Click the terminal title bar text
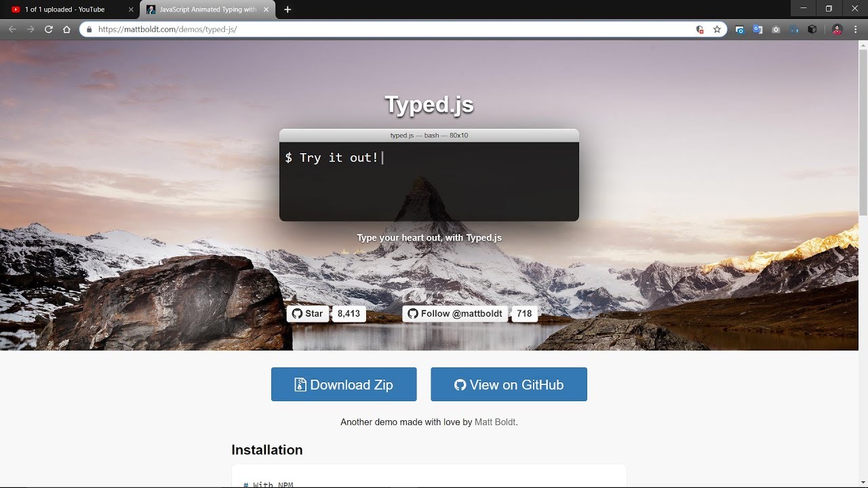Image resolution: width=868 pixels, height=488 pixels. pyautogui.click(x=429, y=136)
